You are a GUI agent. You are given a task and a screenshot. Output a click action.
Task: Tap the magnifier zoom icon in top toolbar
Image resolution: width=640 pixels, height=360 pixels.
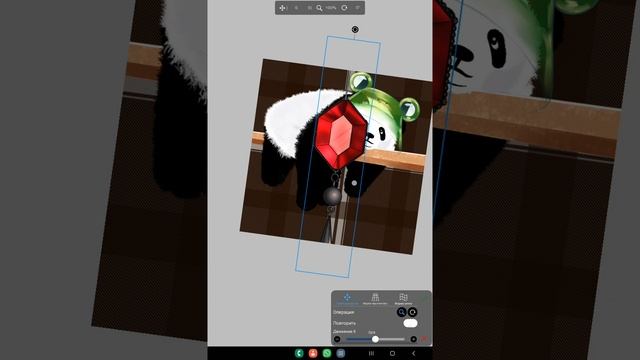pos(319,8)
